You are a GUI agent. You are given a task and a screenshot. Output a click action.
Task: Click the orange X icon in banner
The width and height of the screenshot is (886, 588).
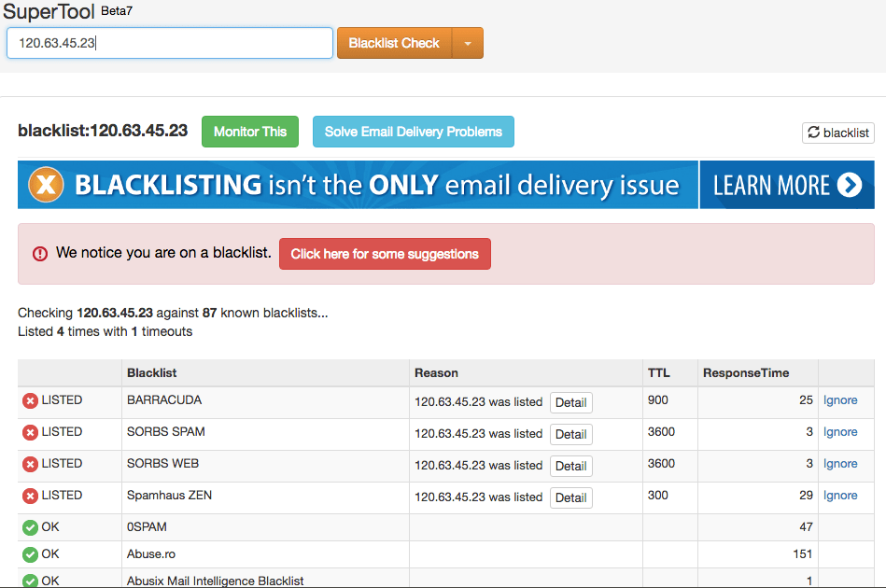pos(47,185)
